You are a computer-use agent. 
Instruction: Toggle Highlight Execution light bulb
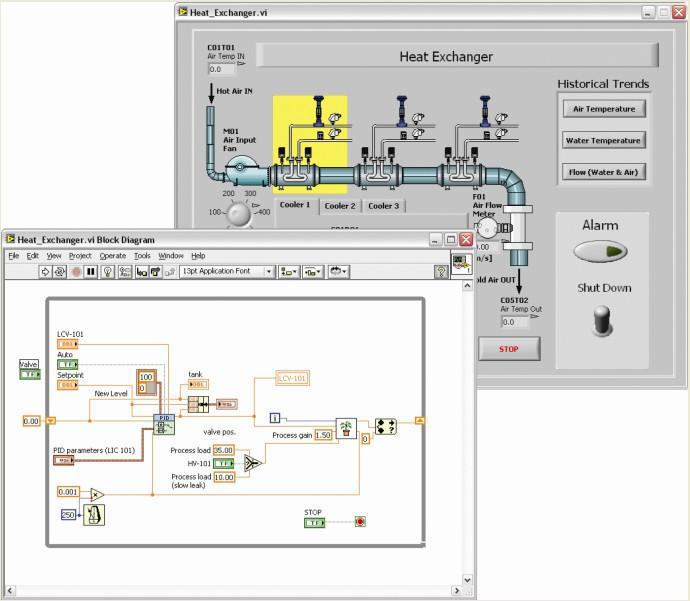(x=108, y=271)
